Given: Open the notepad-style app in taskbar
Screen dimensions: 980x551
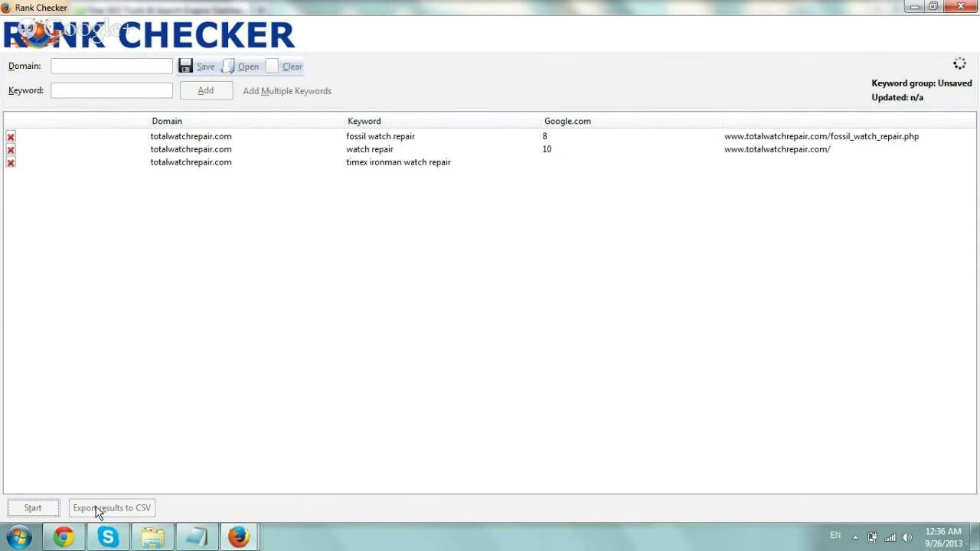Looking at the screenshot, I should click(x=196, y=536).
